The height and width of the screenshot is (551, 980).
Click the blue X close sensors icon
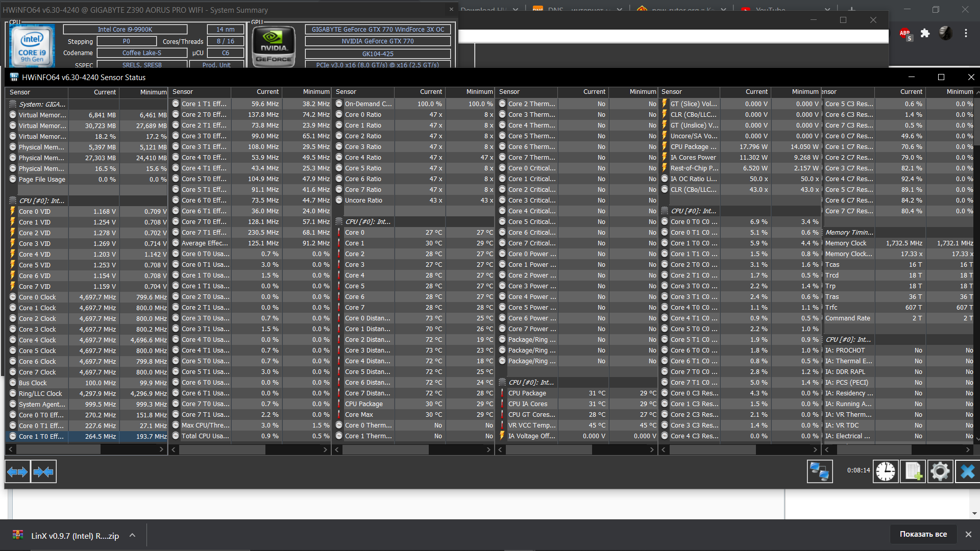tap(967, 471)
